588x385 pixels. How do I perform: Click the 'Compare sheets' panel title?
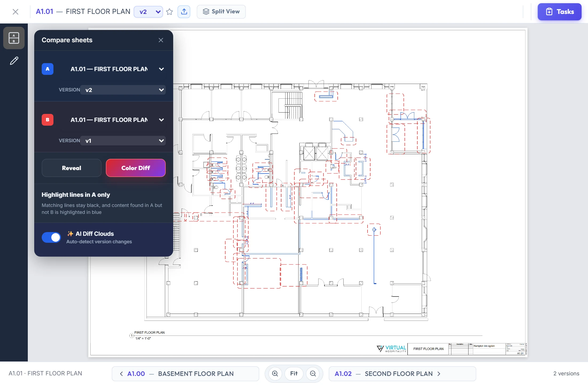pyautogui.click(x=67, y=40)
